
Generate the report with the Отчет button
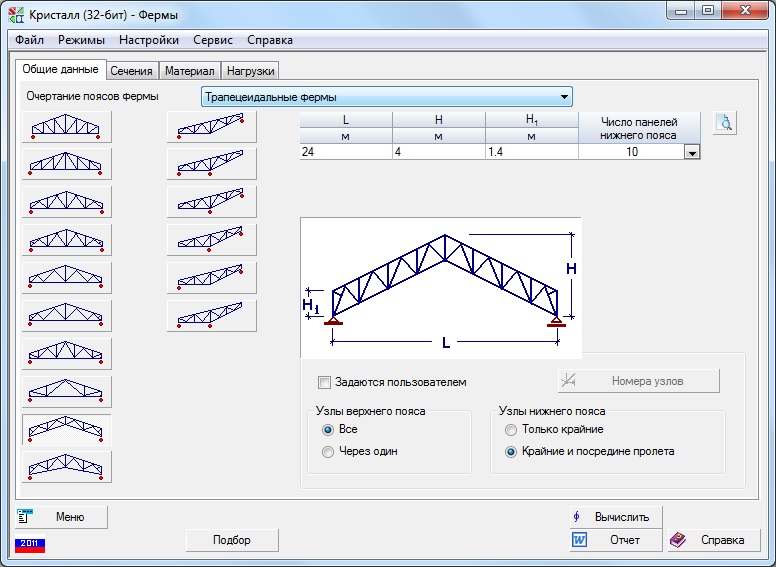[x=616, y=540]
